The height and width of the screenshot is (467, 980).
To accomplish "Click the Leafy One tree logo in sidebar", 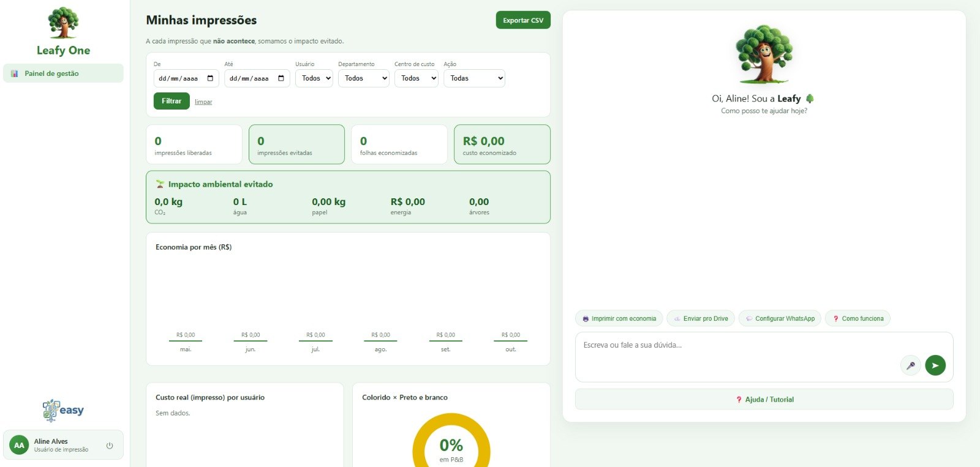I will [x=63, y=23].
